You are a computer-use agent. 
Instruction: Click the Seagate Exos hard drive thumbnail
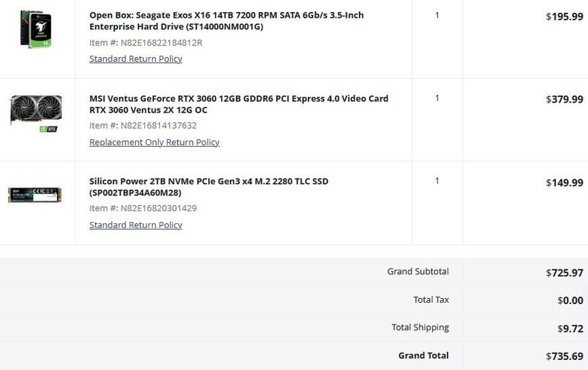[x=36, y=29]
